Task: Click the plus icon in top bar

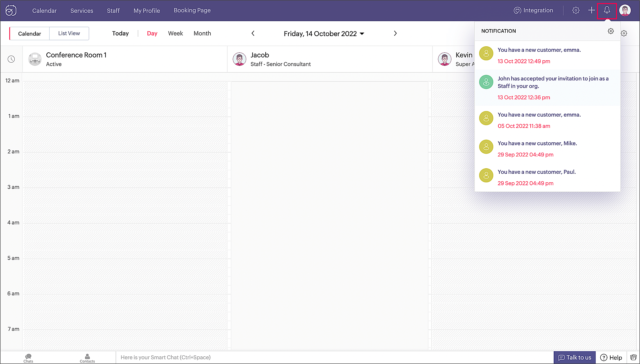Action: point(591,10)
